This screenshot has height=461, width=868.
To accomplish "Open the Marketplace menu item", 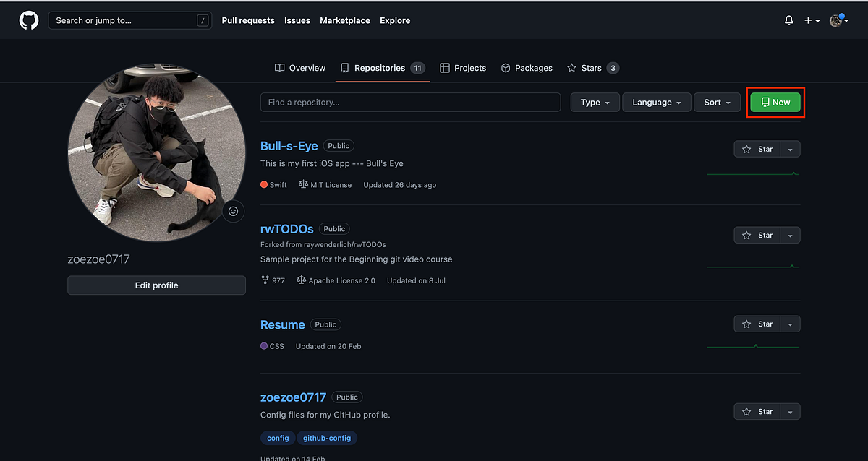I will tap(344, 20).
